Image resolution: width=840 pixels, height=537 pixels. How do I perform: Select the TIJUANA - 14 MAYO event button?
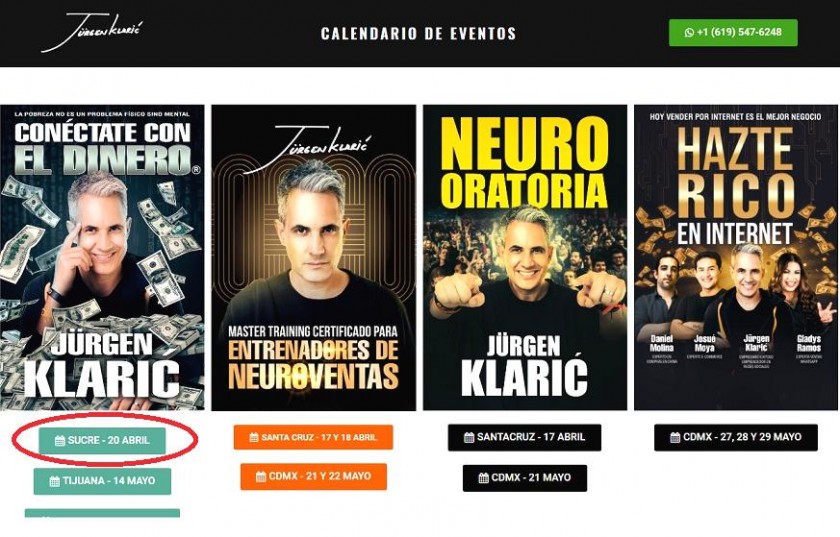(x=102, y=481)
